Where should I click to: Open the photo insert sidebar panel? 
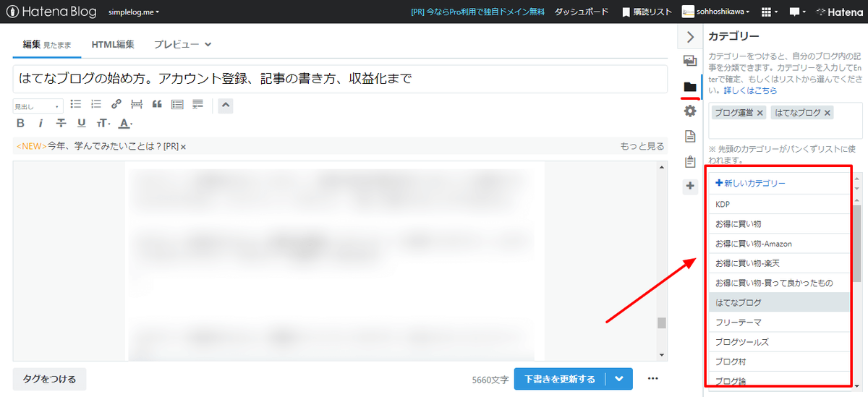pos(690,61)
